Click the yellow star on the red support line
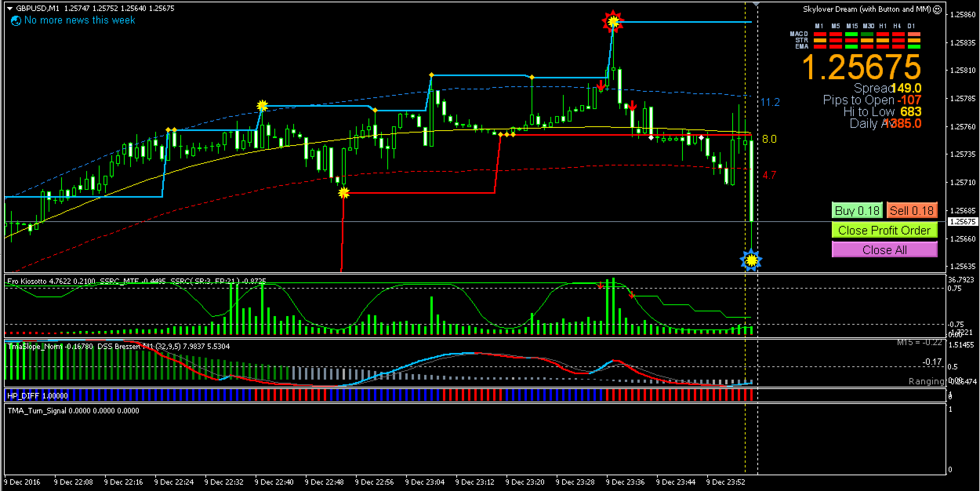The height and width of the screenshot is (491, 980). pyautogui.click(x=343, y=193)
